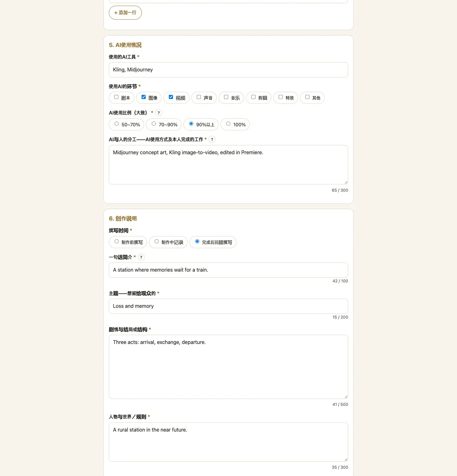
Task: Select 制作前撰写 as writing time
Action: (x=117, y=241)
